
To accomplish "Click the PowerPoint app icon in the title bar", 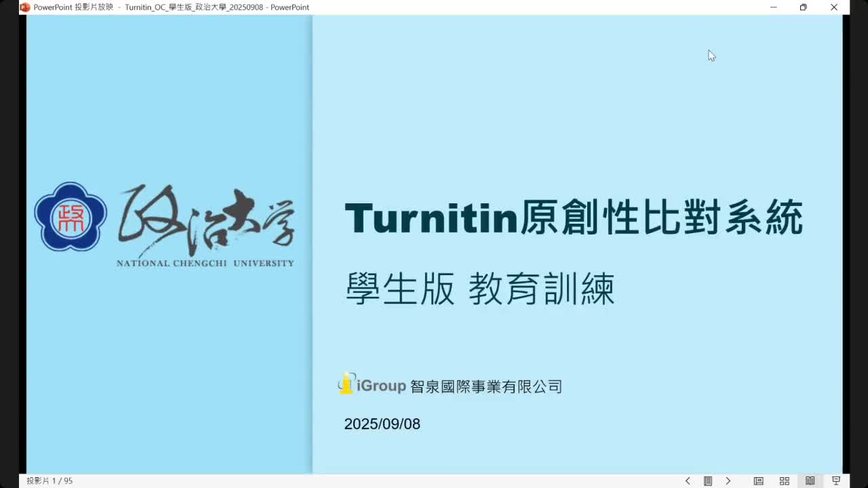I will [x=25, y=7].
